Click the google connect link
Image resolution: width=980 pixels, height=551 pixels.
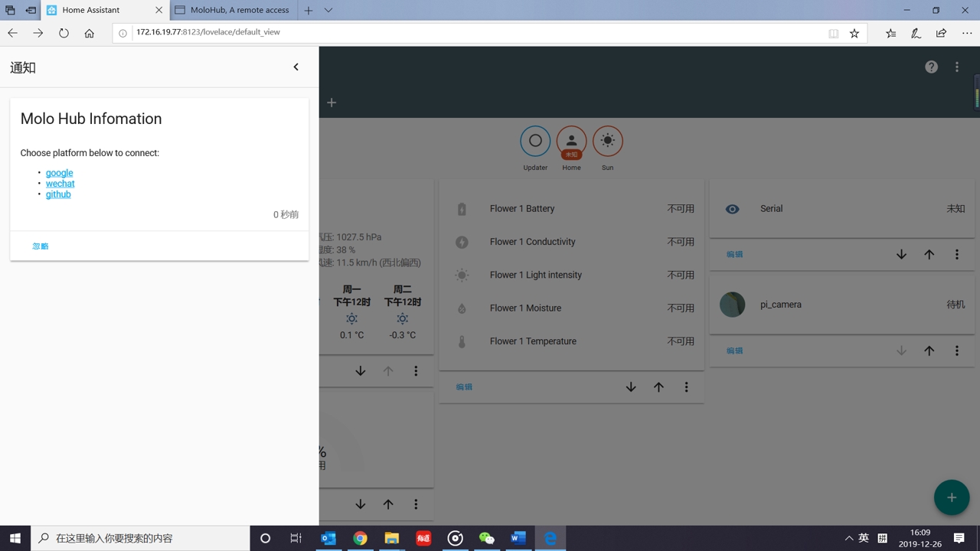(59, 172)
